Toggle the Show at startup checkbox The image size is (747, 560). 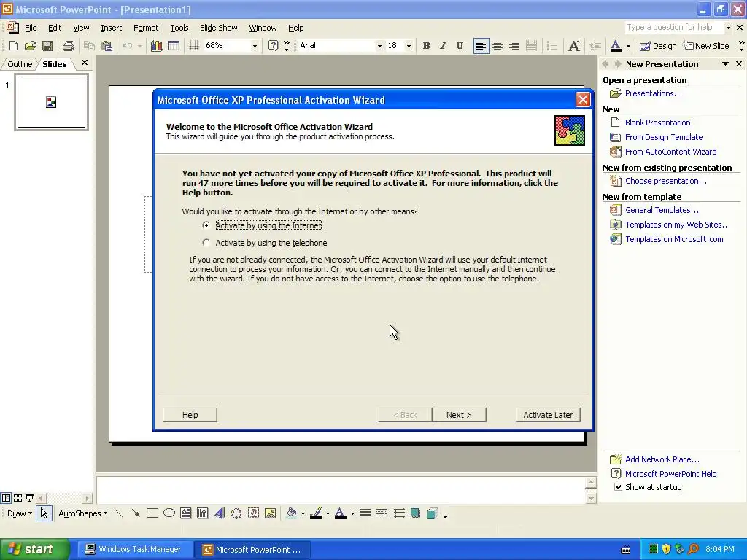point(619,486)
